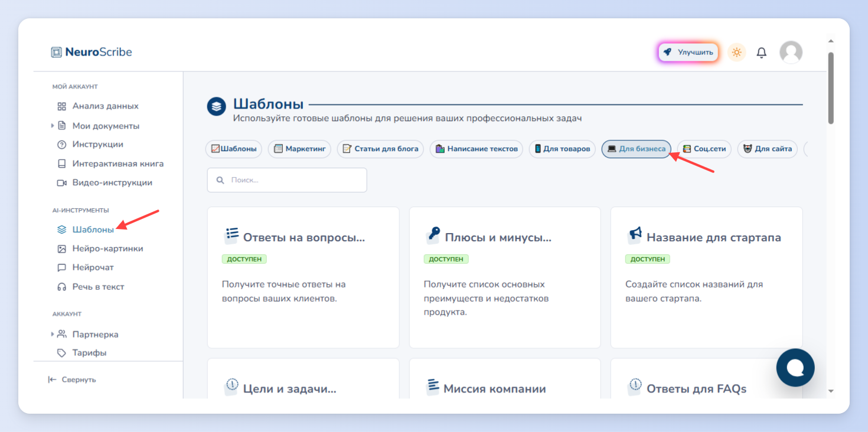Screen dimensions: 868x432
Task: Click the scrollbar down arrow
Action: [831, 391]
